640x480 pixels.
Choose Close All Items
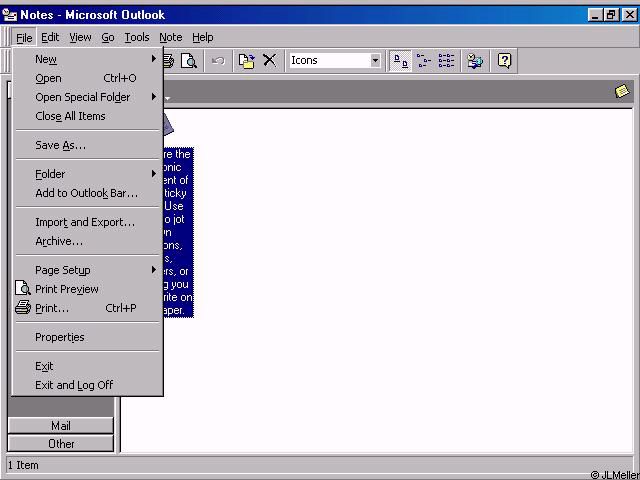coord(87,116)
